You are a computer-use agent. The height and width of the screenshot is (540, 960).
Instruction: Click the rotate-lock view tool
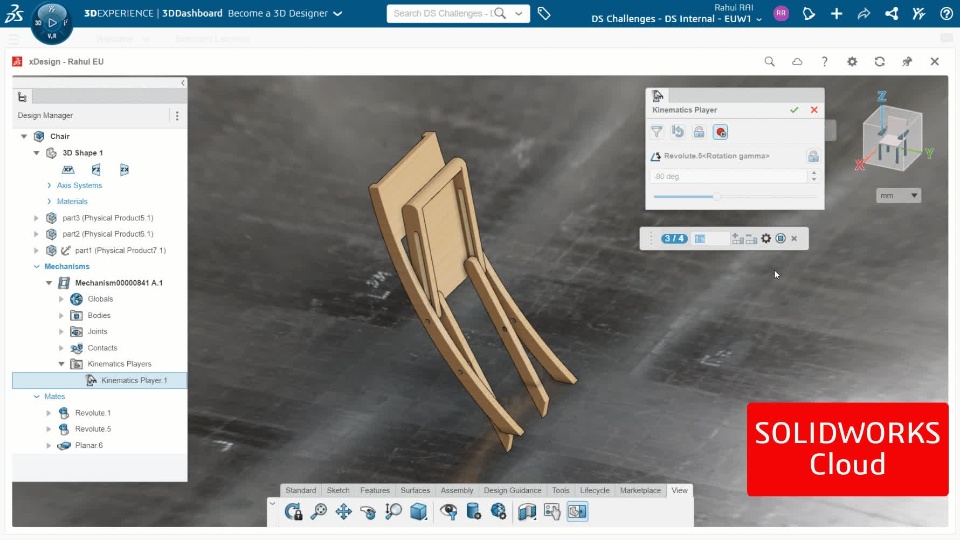pyautogui.click(x=294, y=511)
